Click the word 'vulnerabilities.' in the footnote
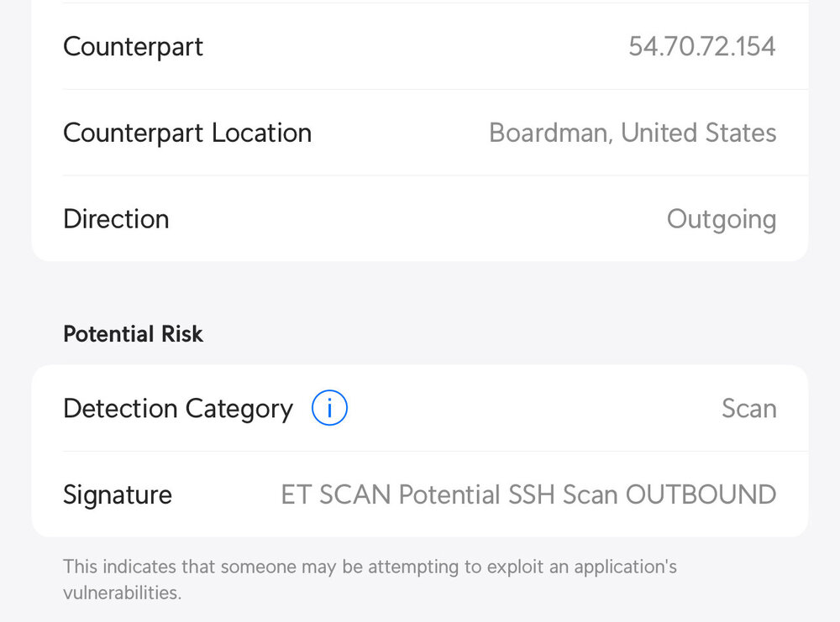 coord(122,593)
